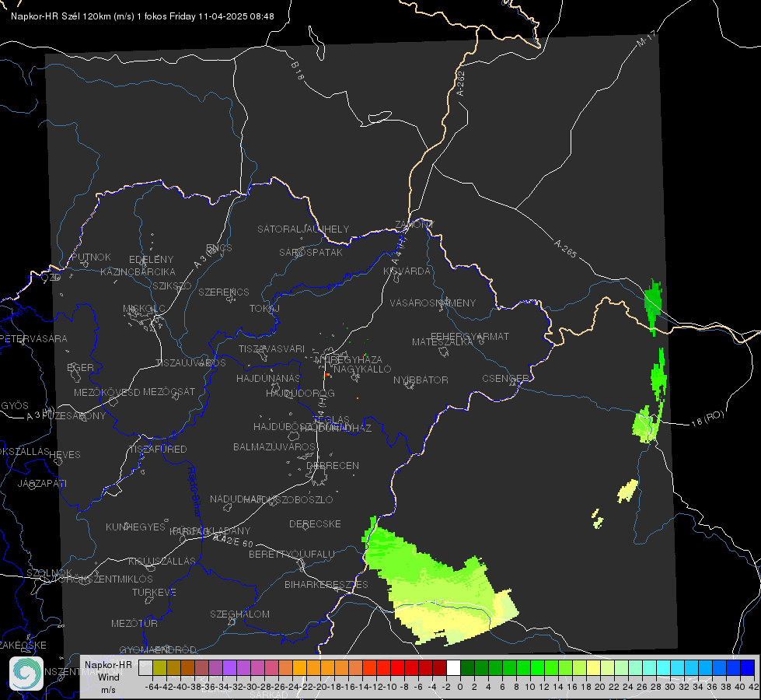Click the A-265 road label

565,249
